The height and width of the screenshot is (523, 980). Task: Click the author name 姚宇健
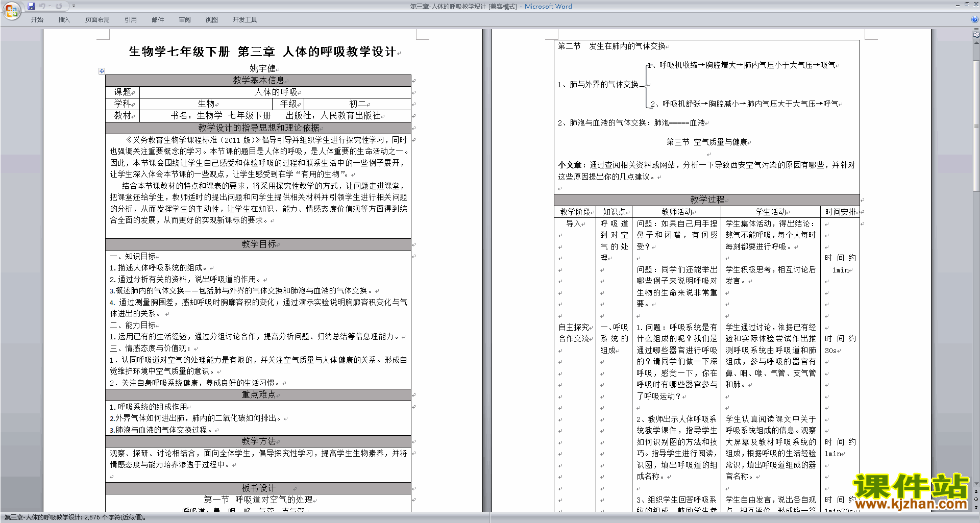tap(262, 68)
